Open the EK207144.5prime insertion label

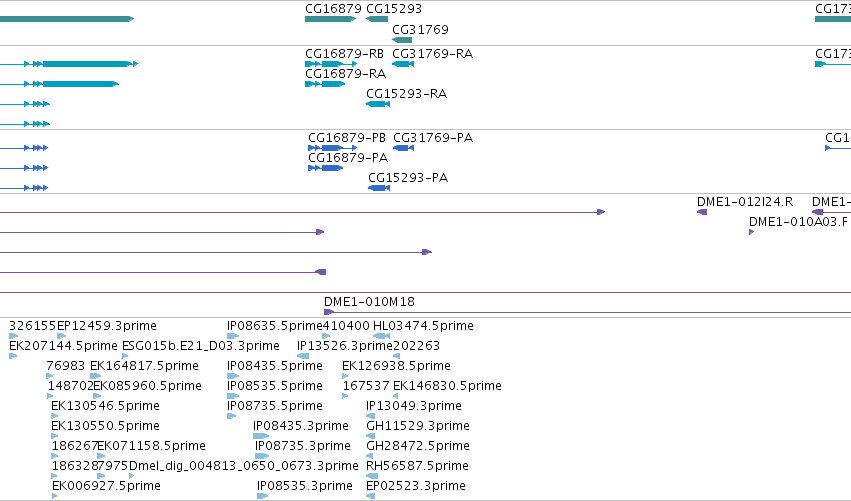63,346
